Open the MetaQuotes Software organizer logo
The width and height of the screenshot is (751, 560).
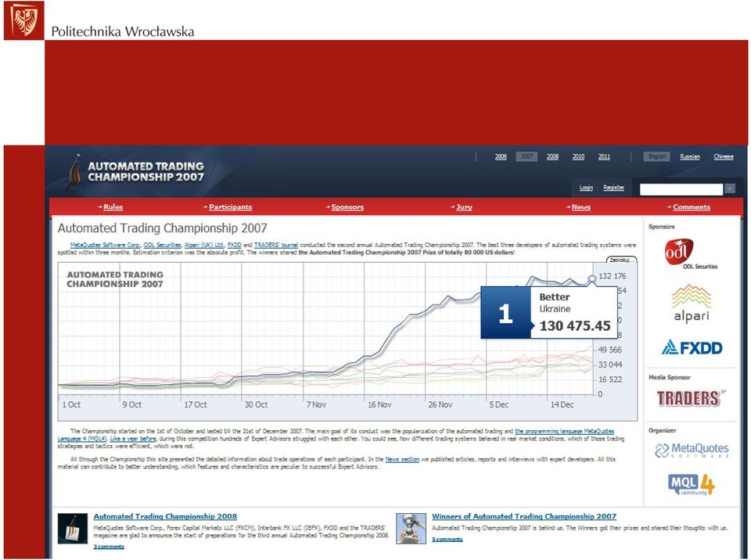[691, 451]
